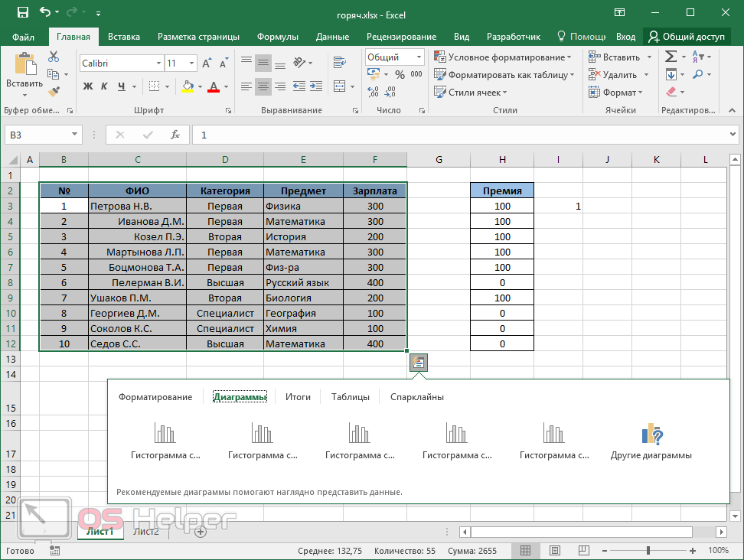Click the Percent Style icon

point(398,74)
